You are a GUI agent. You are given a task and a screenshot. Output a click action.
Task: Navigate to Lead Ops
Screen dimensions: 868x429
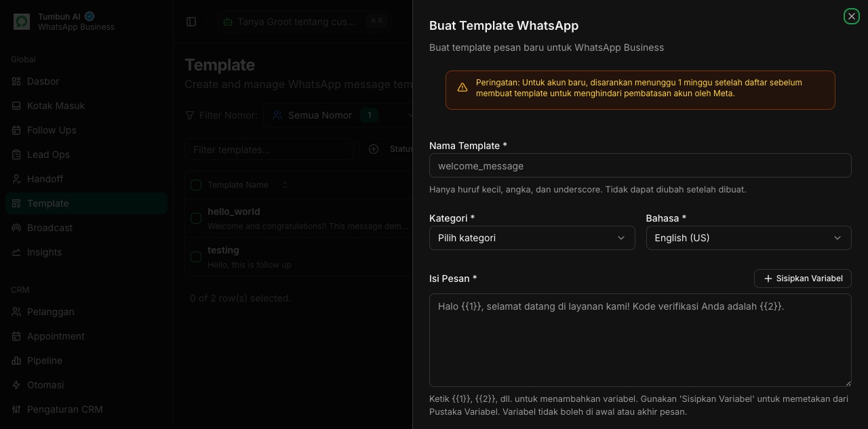coord(86,155)
